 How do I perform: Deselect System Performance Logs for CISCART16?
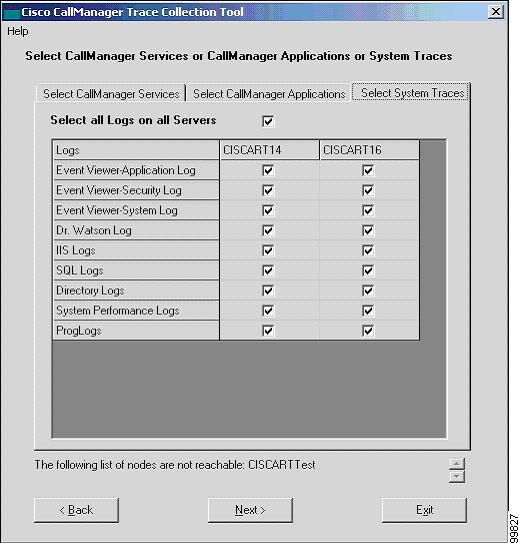pyautogui.click(x=368, y=311)
